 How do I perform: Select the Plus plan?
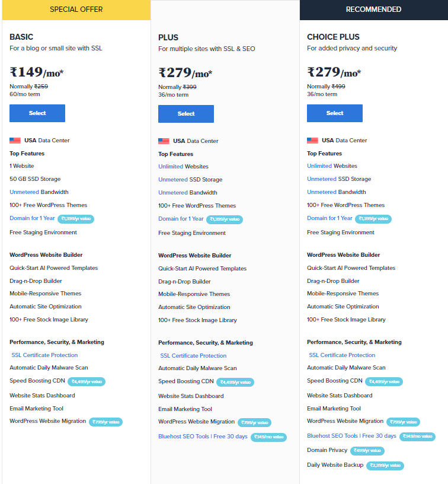pos(186,114)
